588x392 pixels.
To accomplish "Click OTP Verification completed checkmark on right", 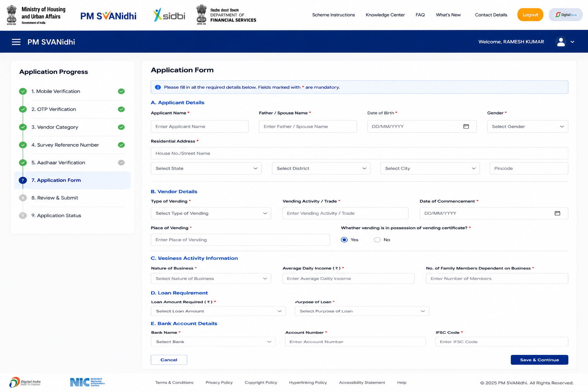I will [121, 109].
